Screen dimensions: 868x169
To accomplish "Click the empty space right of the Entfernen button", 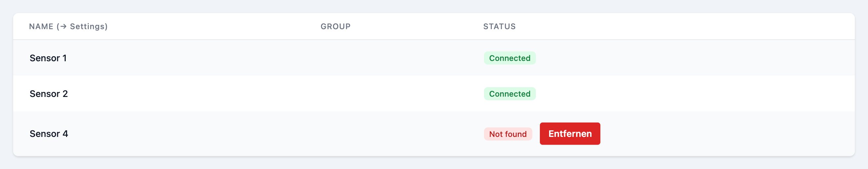I will point(728,134).
